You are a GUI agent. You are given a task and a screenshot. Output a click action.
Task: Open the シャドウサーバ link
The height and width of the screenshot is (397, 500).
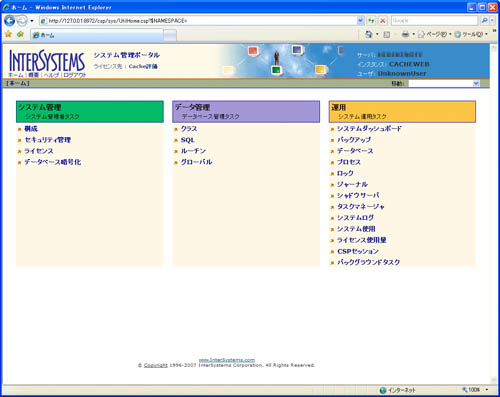(x=358, y=195)
